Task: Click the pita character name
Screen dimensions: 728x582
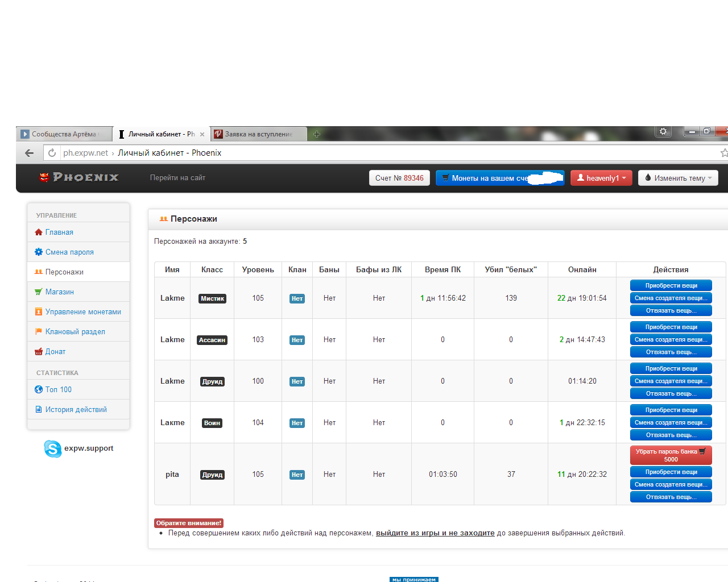Action: 172,474
